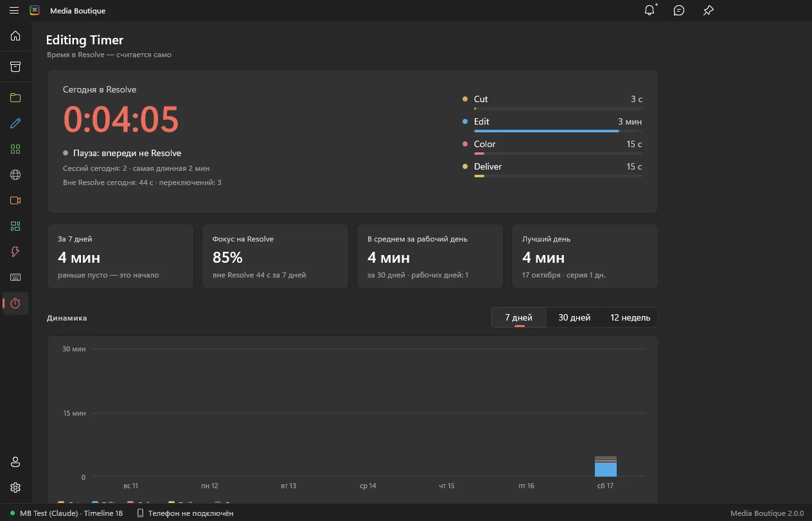812x521 pixels.
Task: Click the "Вне Resolve сегодня: 44 с" line
Action: (x=142, y=182)
